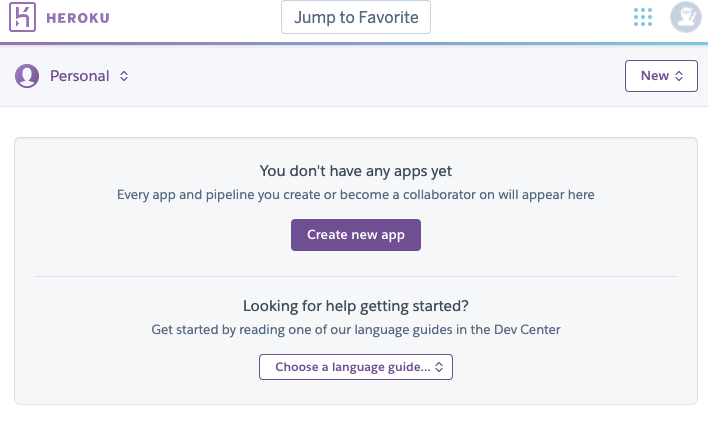Expand the chevron beside Personal
Screen dimensions: 708x442
click(124, 76)
